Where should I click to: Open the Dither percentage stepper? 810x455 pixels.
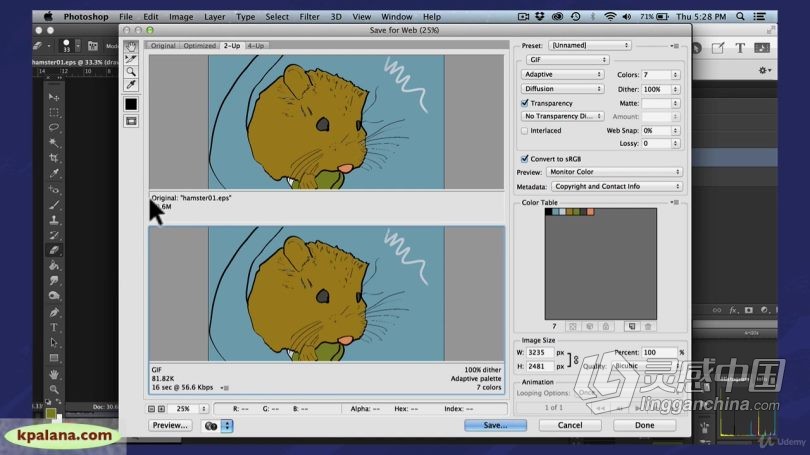click(x=675, y=89)
